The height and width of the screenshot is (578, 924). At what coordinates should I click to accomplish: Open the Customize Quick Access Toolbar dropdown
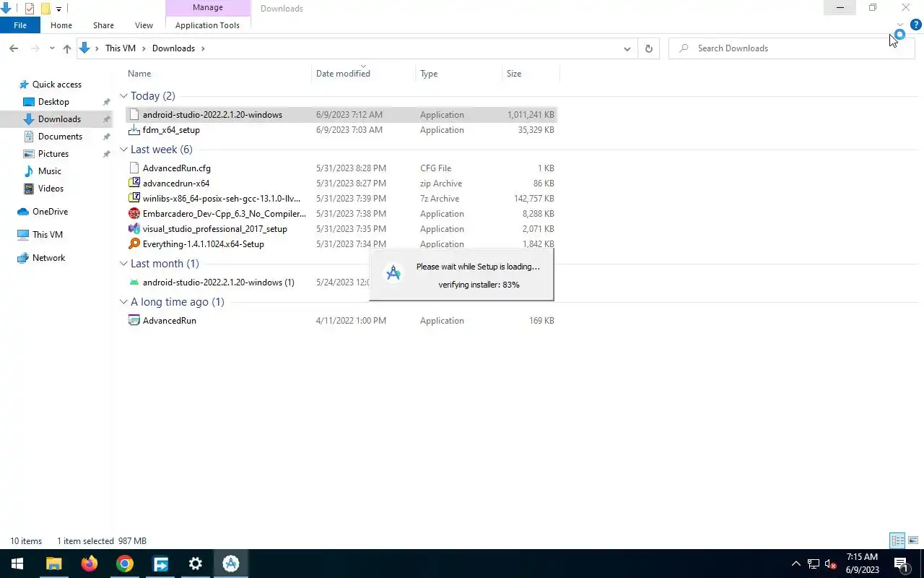point(58,9)
